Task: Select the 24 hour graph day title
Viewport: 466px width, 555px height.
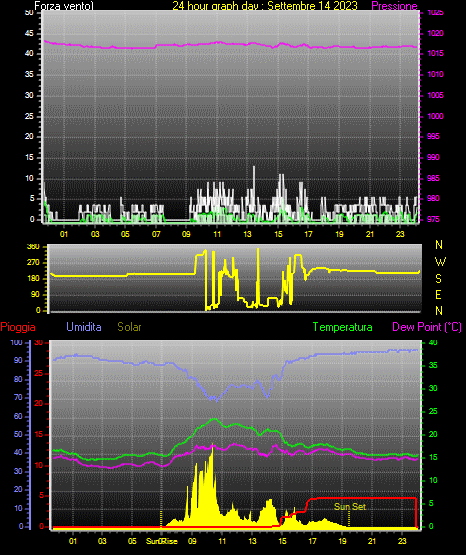Action: [265, 6]
